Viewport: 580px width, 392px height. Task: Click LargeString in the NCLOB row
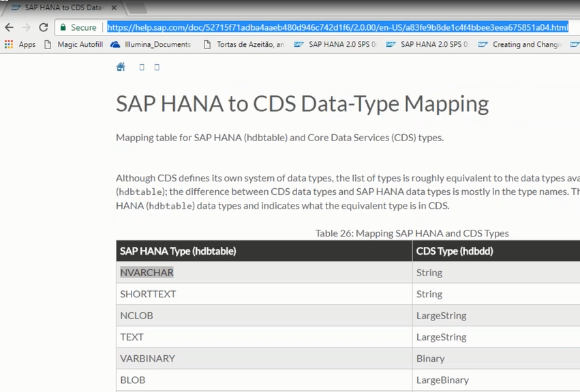(441, 316)
